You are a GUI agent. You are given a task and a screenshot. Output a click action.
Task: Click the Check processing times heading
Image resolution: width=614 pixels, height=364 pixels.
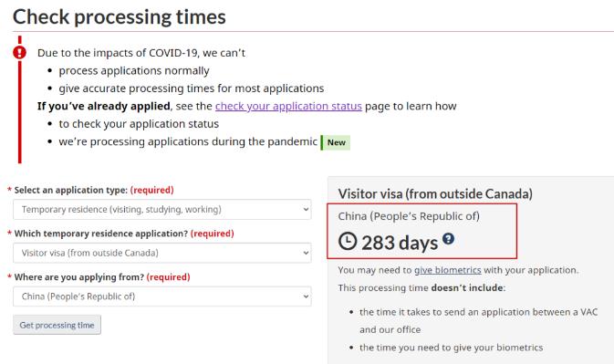120,17
